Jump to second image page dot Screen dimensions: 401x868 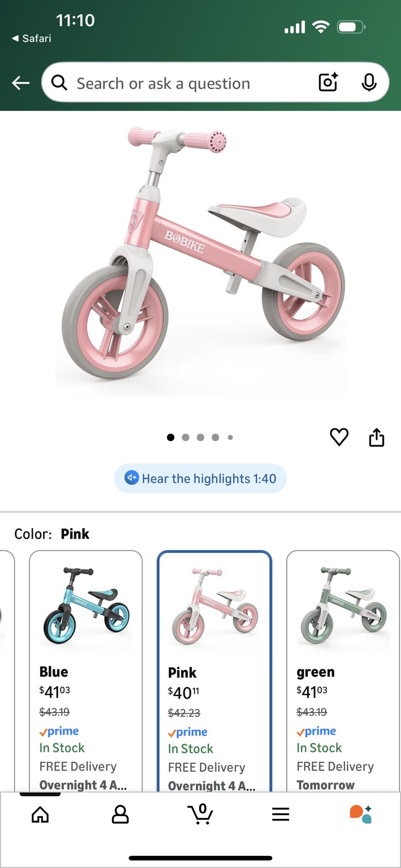click(x=186, y=437)
